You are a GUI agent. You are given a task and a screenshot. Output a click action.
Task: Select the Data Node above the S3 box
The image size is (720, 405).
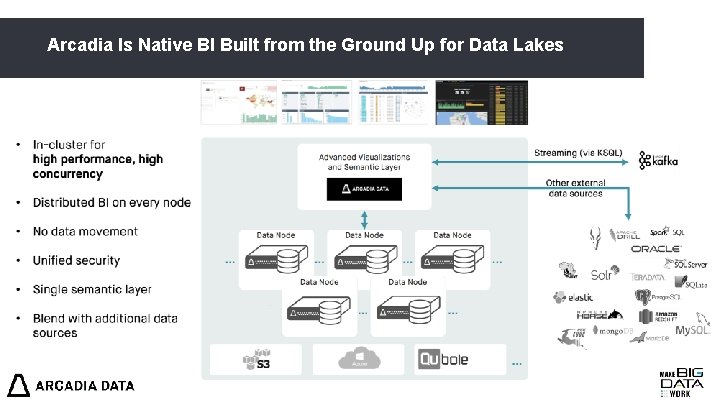(x=319, y=307)
